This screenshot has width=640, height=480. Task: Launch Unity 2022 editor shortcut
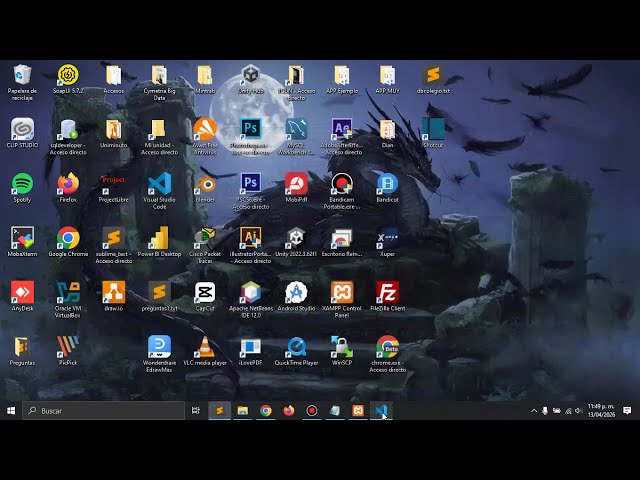296,242
